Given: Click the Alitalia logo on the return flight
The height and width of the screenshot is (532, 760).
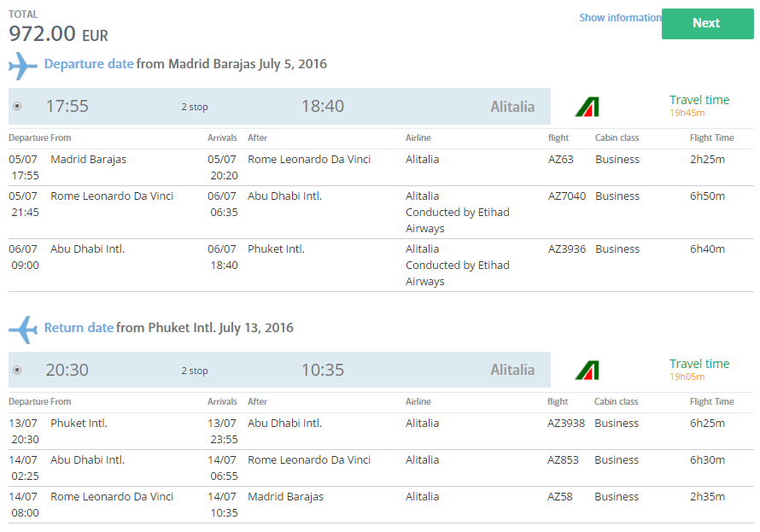Looking at the screenshot, I should point(587,370).
